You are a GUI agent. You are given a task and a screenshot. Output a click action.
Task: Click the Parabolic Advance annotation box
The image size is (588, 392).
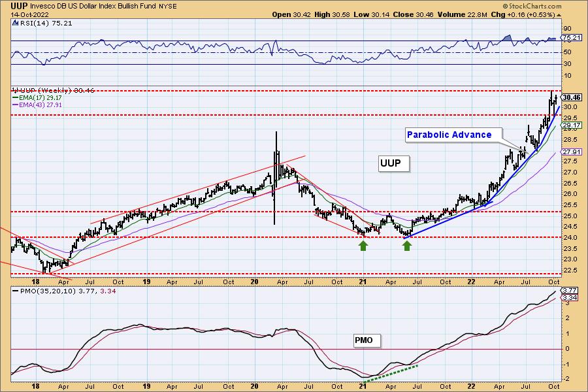click(x=453, y=135)
